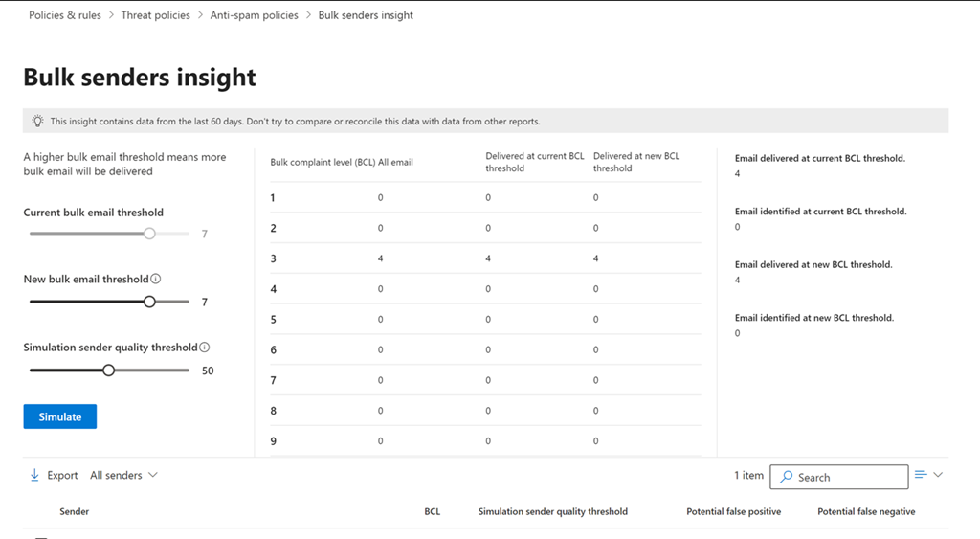Open the chevron next to view options

[x=938, y=475]
